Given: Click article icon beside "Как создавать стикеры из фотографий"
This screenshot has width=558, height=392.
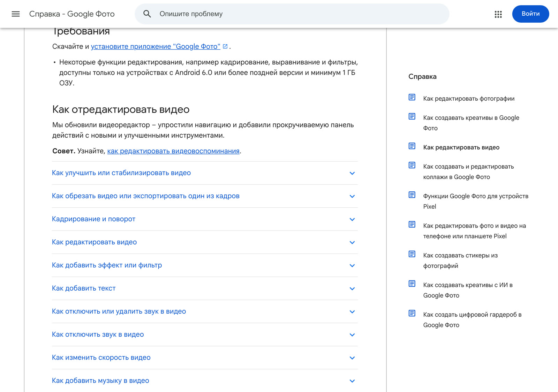Looking at the screenshot, I should pyautogui.click(x=412, y=254).
